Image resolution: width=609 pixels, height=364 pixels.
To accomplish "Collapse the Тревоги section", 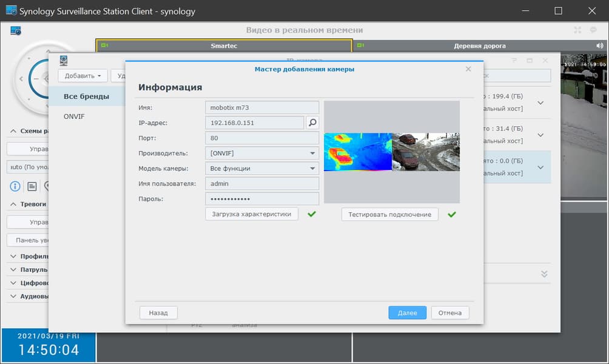I will (14, 204).
